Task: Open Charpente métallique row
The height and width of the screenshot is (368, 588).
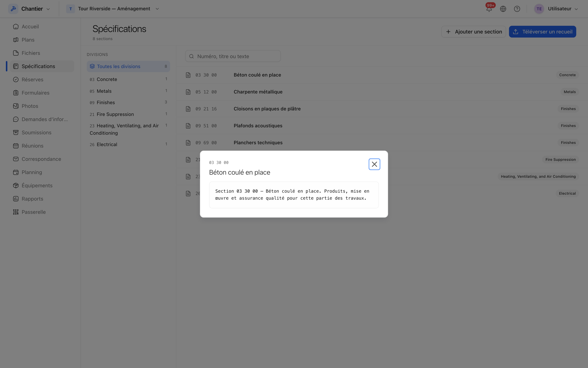Action: 382,92
